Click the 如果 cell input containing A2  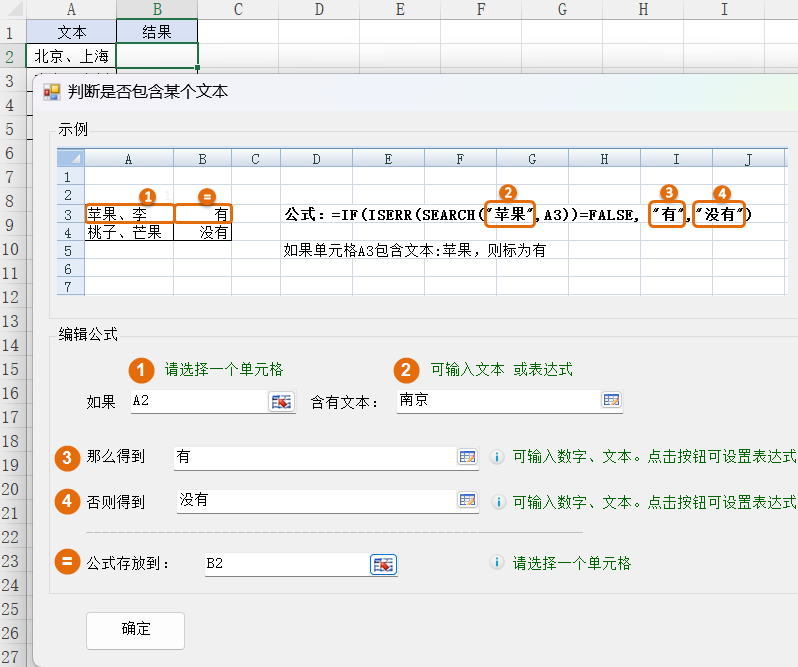pos(197,401)
